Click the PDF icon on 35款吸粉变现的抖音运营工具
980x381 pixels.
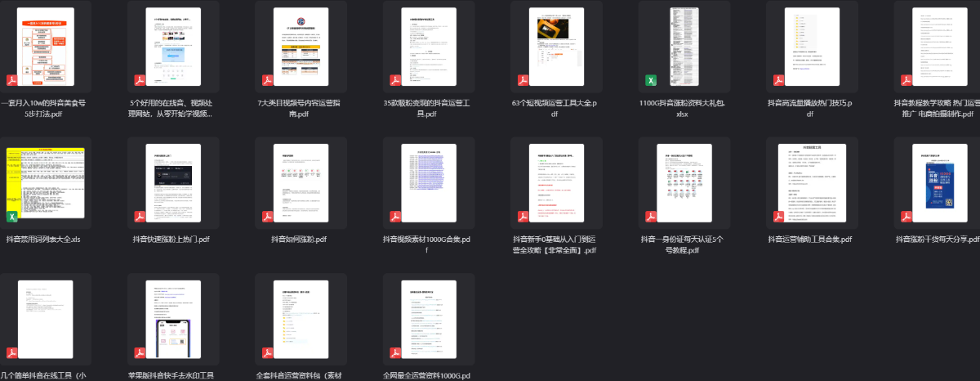point(395,80)
